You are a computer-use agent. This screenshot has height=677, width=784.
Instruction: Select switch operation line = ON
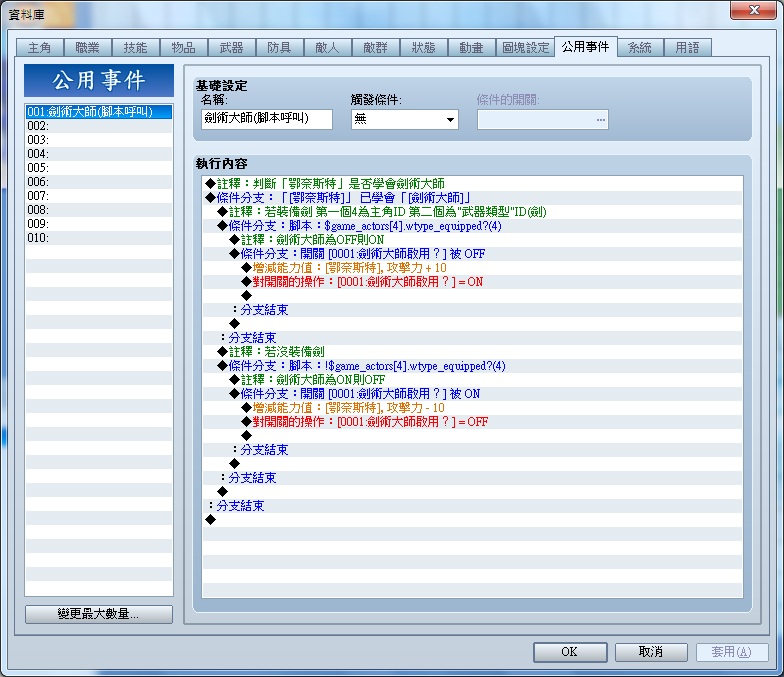pos(472,282)
